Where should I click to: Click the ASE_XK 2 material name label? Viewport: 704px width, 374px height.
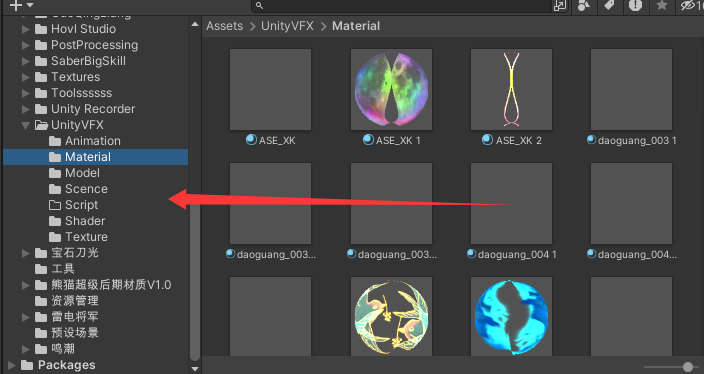pos(519,141)
